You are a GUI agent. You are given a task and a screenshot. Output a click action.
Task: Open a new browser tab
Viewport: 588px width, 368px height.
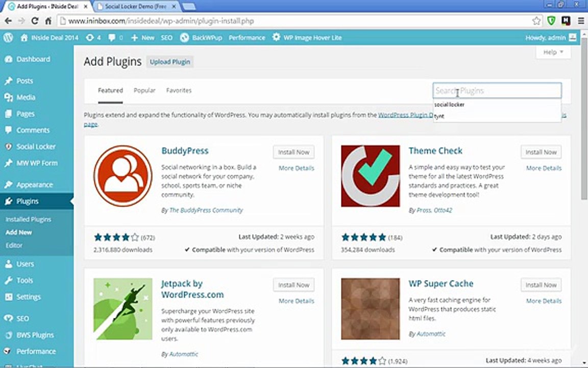(x=189, y=6)
